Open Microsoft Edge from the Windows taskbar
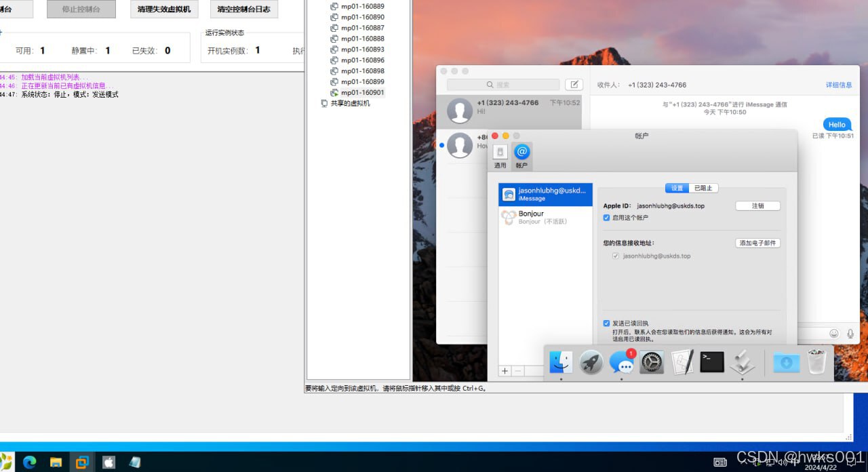 [29, 463]
